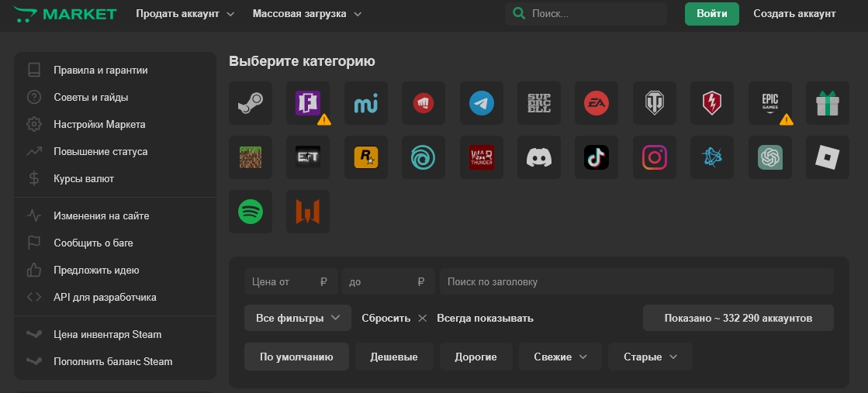Select the Warface category icon

pyautogui.click(x=308, y=212)
